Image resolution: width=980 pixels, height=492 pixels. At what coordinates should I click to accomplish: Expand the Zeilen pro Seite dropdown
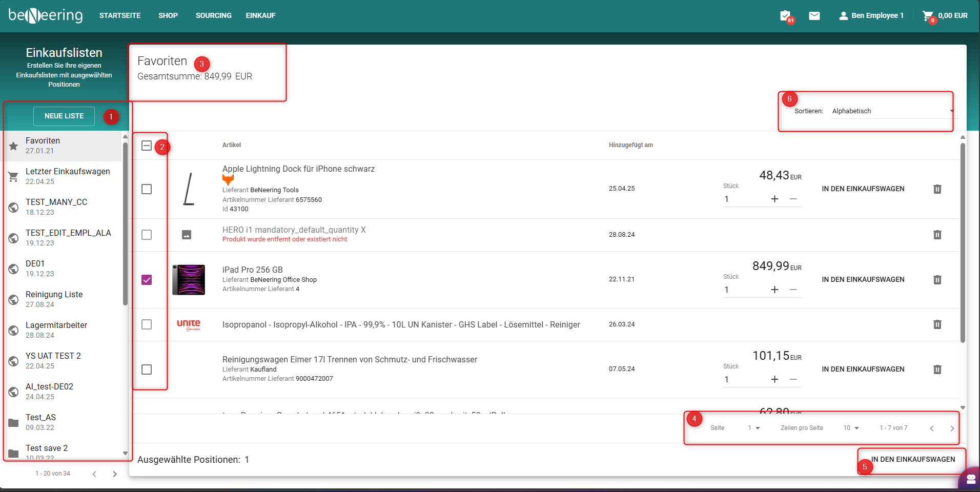coord(851,428)
